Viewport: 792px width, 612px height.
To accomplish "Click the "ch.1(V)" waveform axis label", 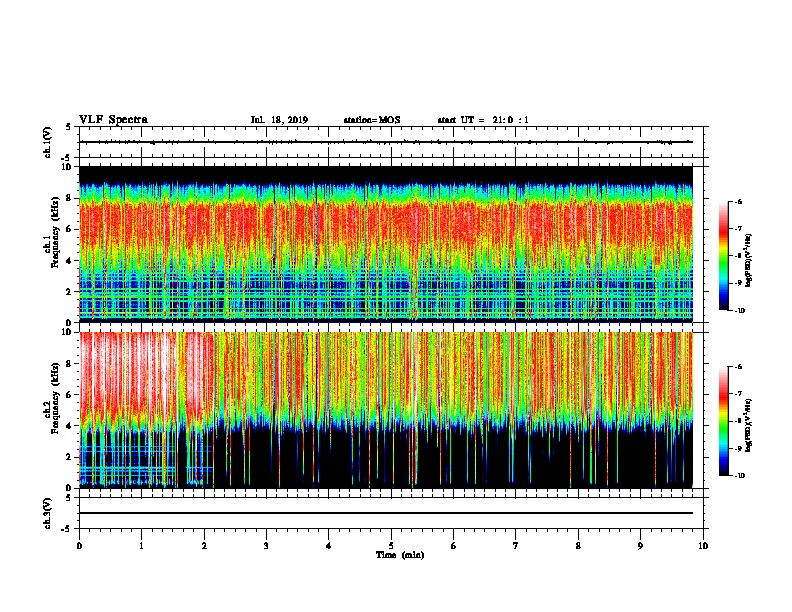I will point(48,142).
